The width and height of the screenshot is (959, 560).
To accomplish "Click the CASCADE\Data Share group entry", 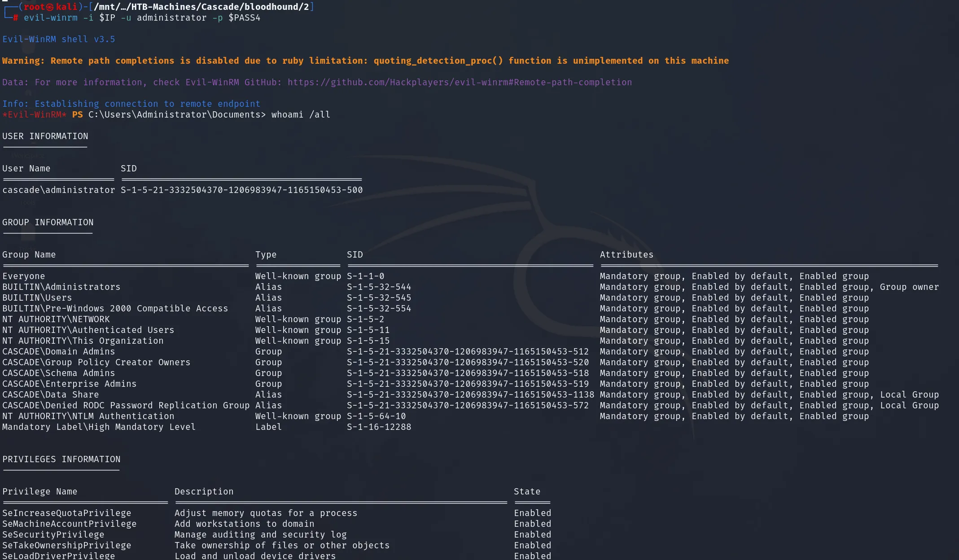I will pos(51,394).
